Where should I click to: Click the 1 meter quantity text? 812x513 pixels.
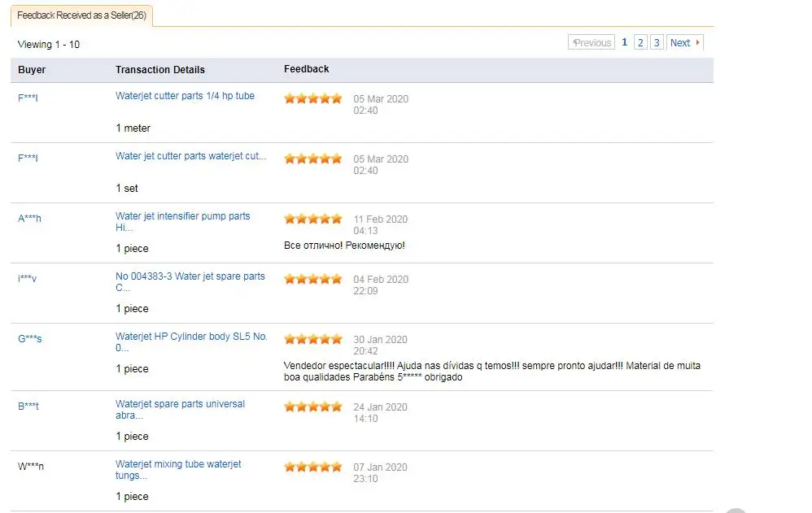[x=133, y=128]
